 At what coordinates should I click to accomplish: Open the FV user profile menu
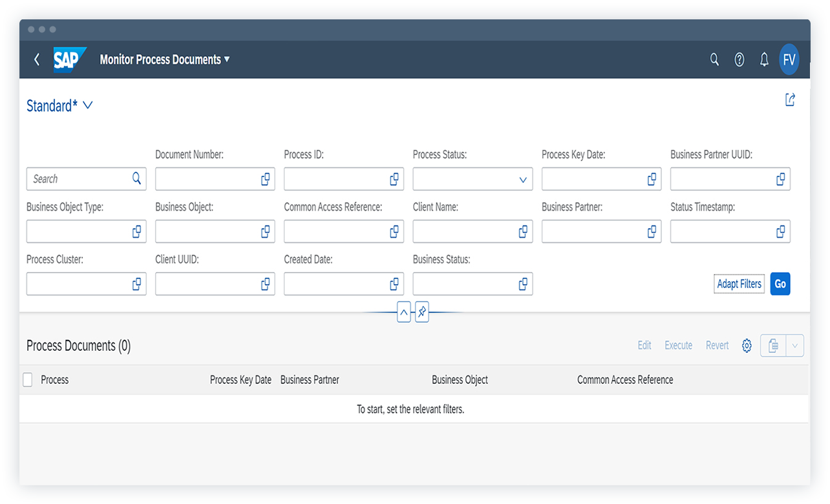(789, 59)
